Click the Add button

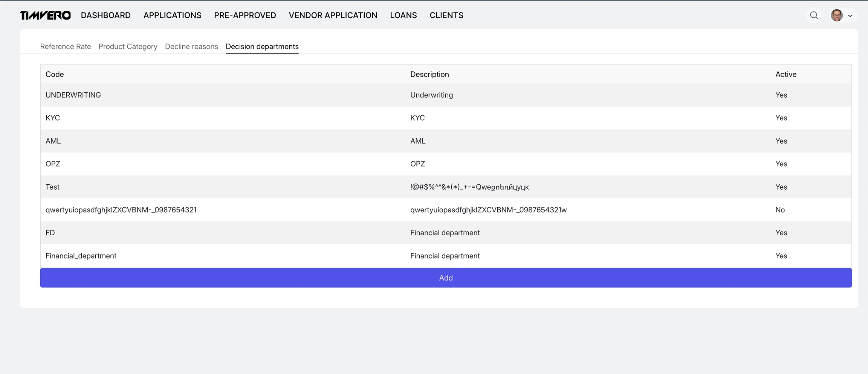pos(446,278)
